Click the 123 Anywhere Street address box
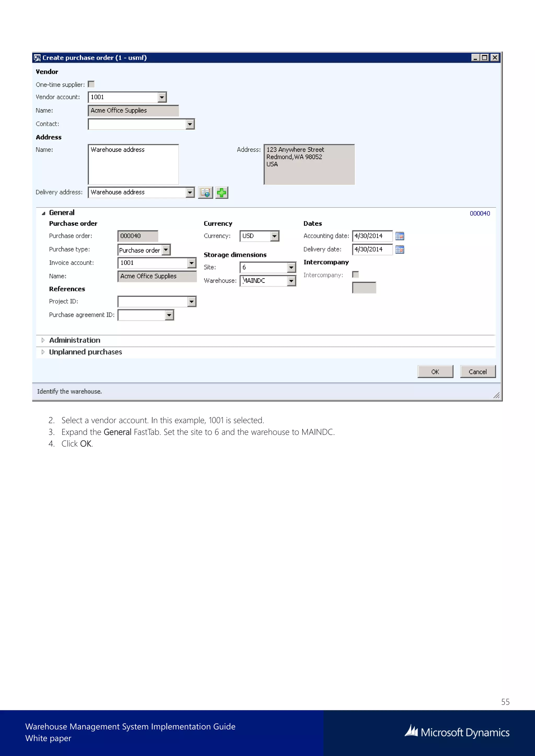 (309, 164)
